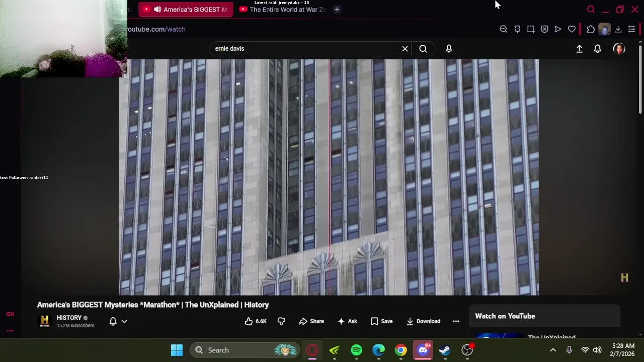Click the send-to-flow arrow icon
The image size is (644, 362).
(558, 29)
